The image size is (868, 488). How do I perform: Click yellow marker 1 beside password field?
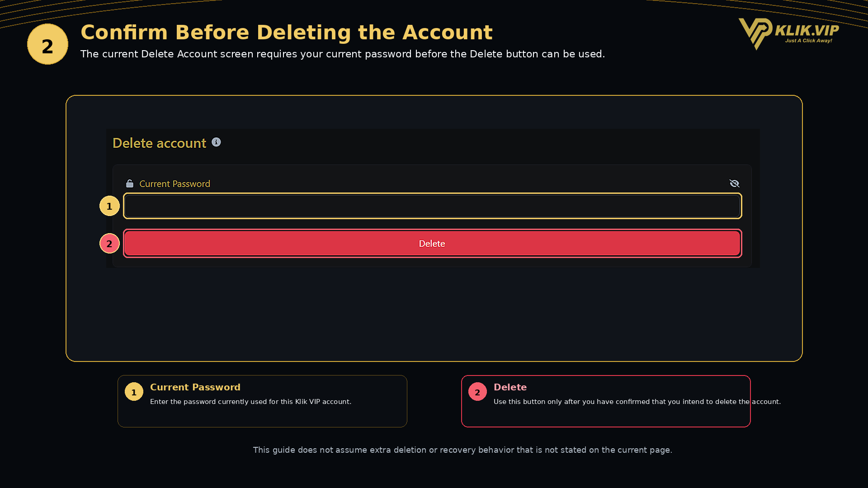pos(109,206)
